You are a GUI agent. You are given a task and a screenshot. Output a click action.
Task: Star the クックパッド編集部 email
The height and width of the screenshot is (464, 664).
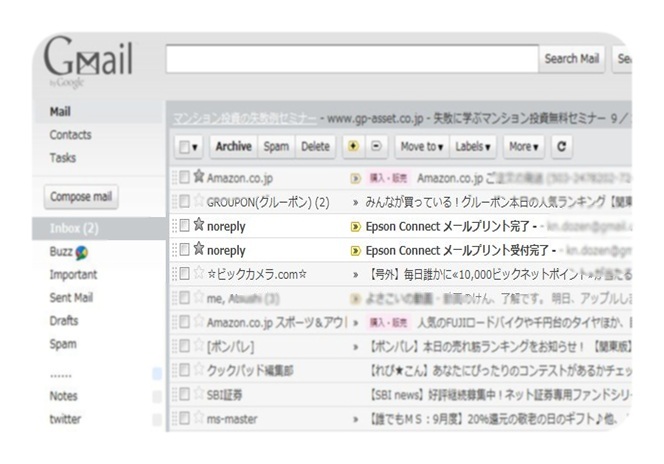[x=199, y=369]
